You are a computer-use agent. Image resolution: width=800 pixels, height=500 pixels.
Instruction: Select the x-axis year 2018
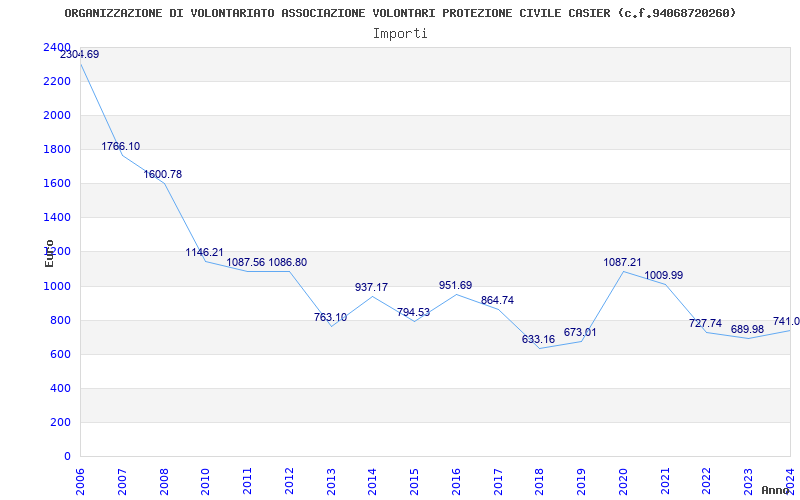coord(540,481)
